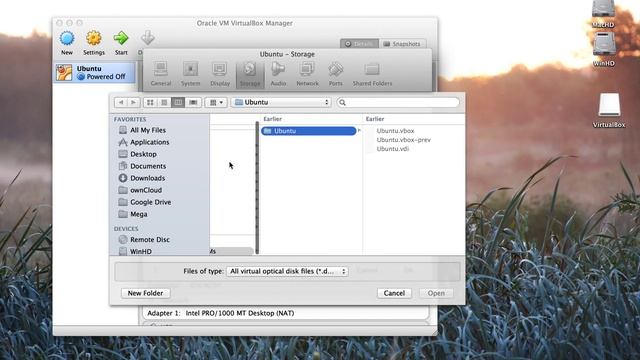Open MacHD drive on the desktop
The image size is (640, 360).
pos(603,14)
